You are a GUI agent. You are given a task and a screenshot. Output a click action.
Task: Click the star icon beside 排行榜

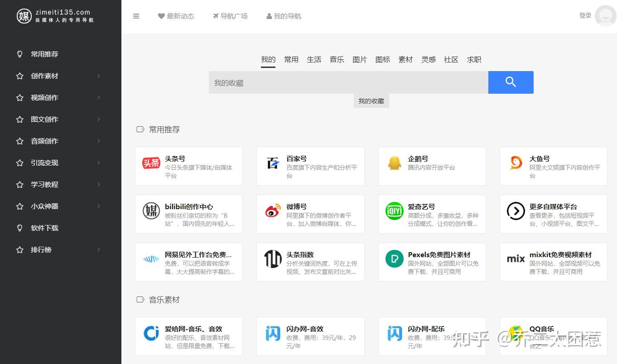pos(19,249)
